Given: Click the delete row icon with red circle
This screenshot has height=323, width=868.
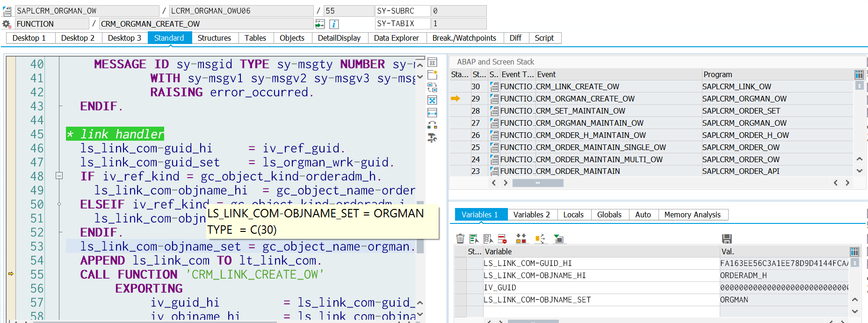Looking at the screenshot, I should [502, 239].
